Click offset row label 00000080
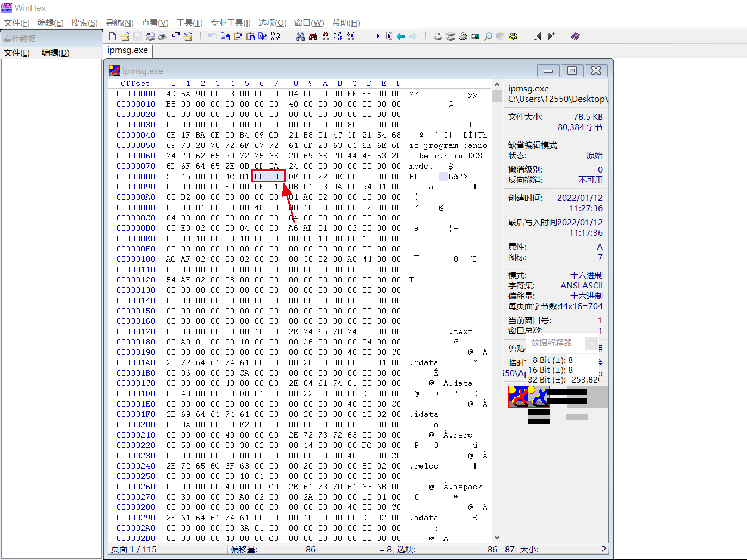The width and height of the screenshot is (747, 560). [135, 176]
